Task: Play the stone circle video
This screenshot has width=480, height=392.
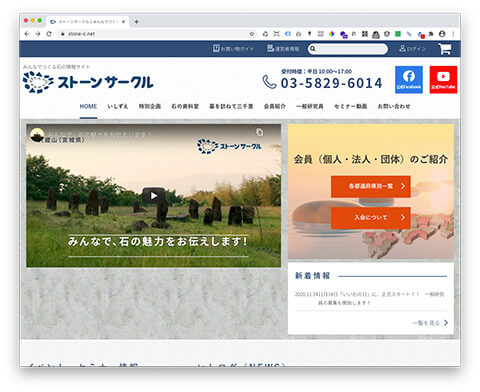Action: [154, 196]
